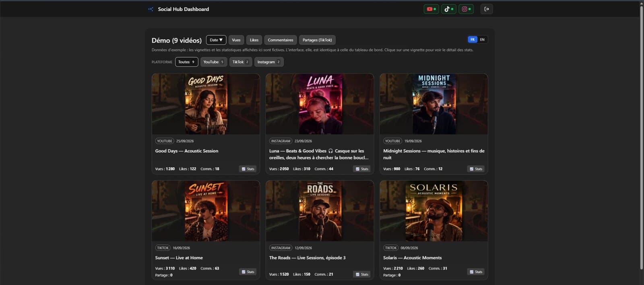The width and height of the screenshot is (644, 285).
Task: Click title Good Days — Acoustic Session
Action: [187, 151]
